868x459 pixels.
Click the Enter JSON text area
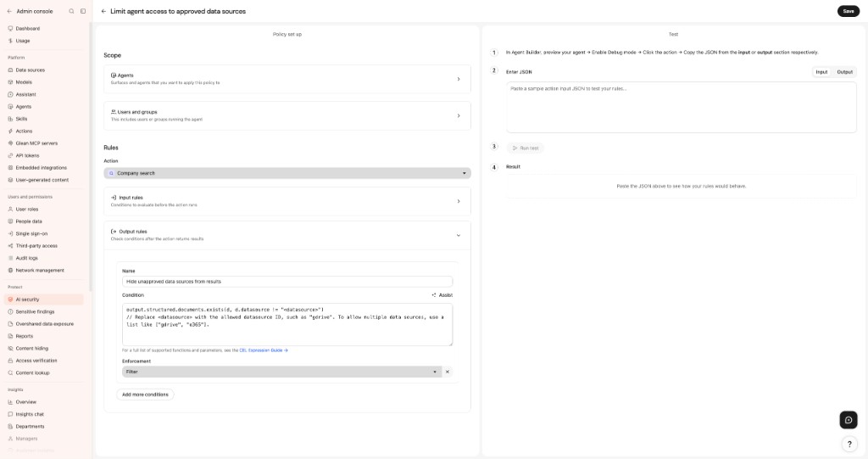(x=681, y=107)
